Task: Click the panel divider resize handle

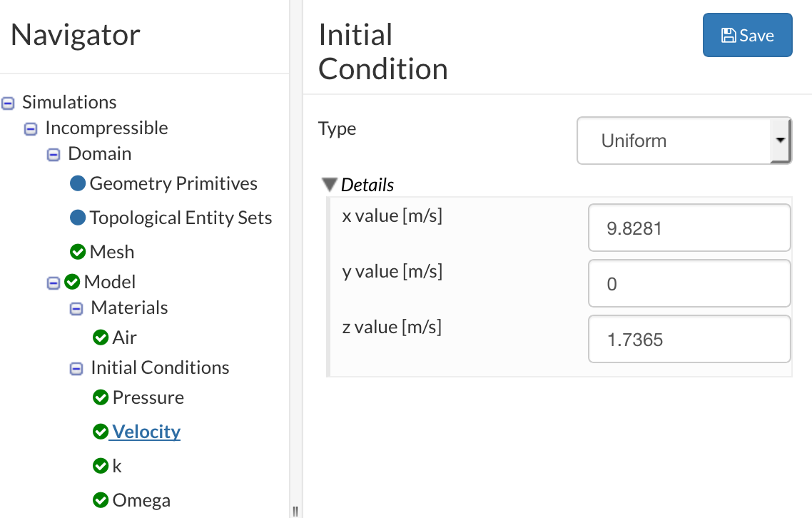Action: click(x=295, y=509)
